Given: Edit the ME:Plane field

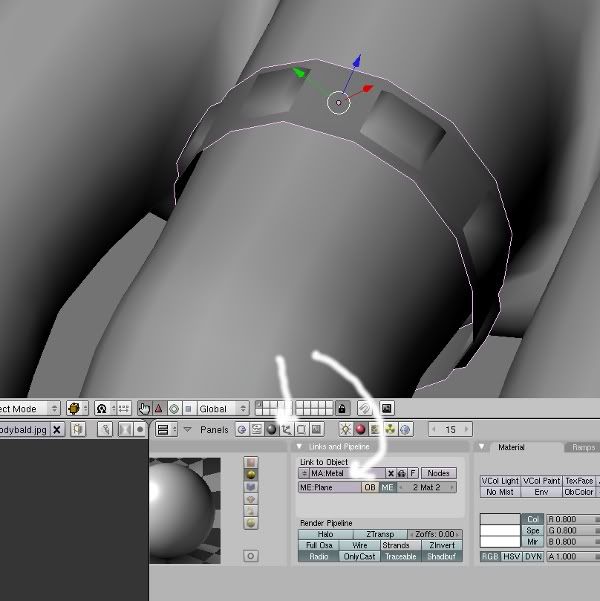Looking at the screenshot, I should click(330, 488).
